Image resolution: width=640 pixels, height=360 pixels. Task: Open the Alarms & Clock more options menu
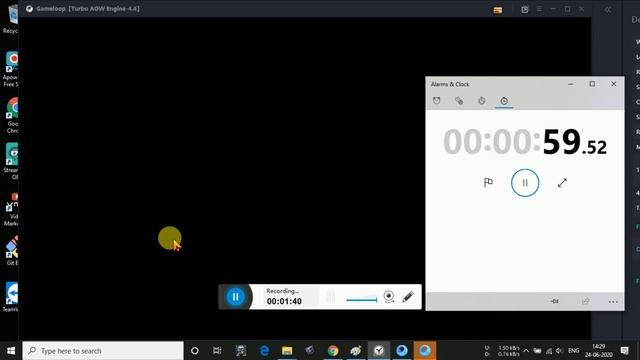point(613,302)
